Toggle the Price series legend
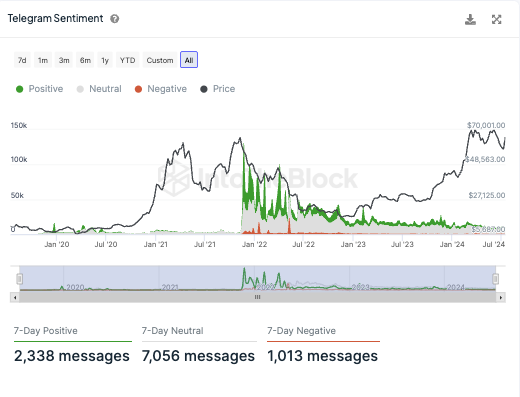 tap(218, 89)
